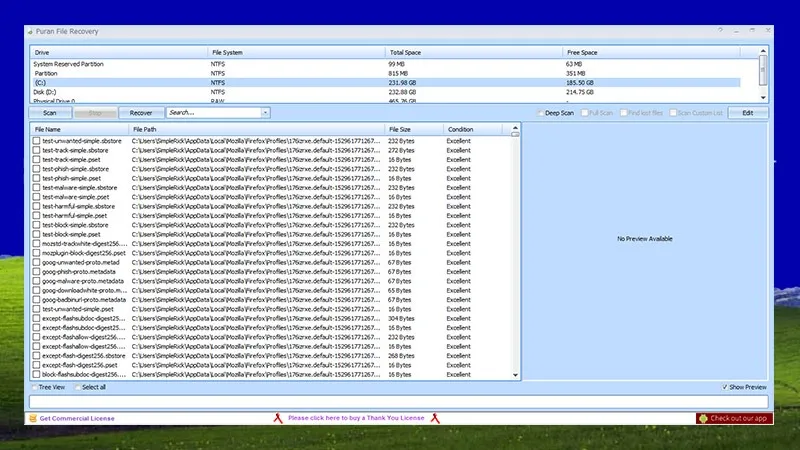
Task: Toggle the Scan Custom List checkbox
Action: [673, 113]
